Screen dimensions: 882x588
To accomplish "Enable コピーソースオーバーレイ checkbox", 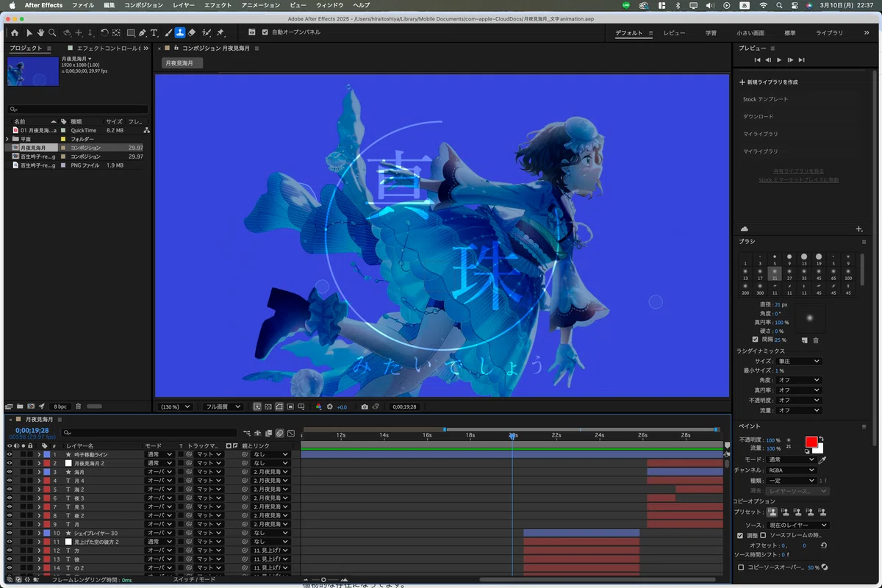I will (x=741, y=567).
